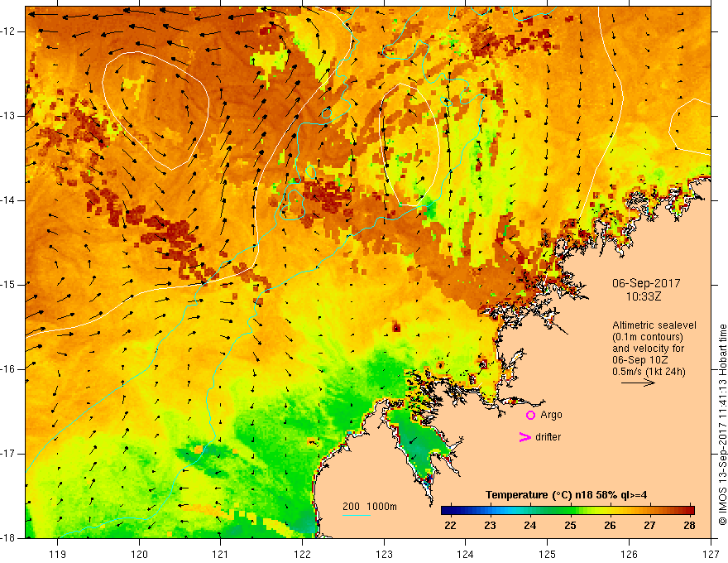The height and width of the screenshot is (563, 728).
Task: Click the longitude axis label "119"
Action: [x=58, y=554]
